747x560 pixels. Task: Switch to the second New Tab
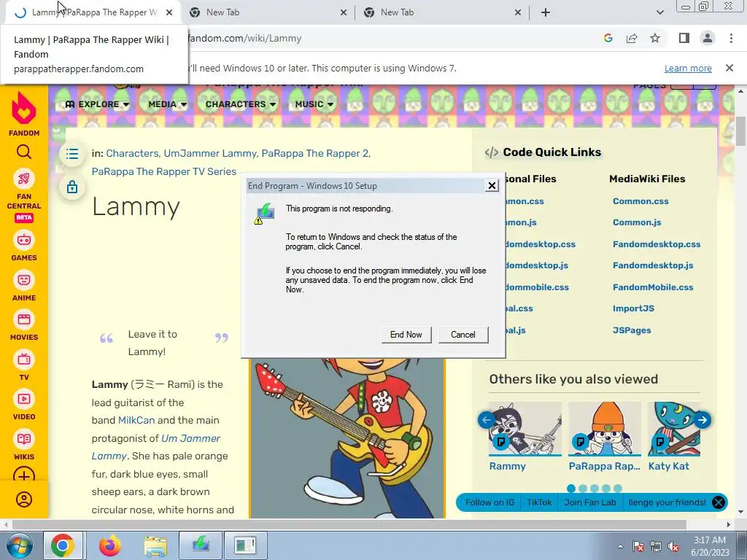[x=268, y=12]
